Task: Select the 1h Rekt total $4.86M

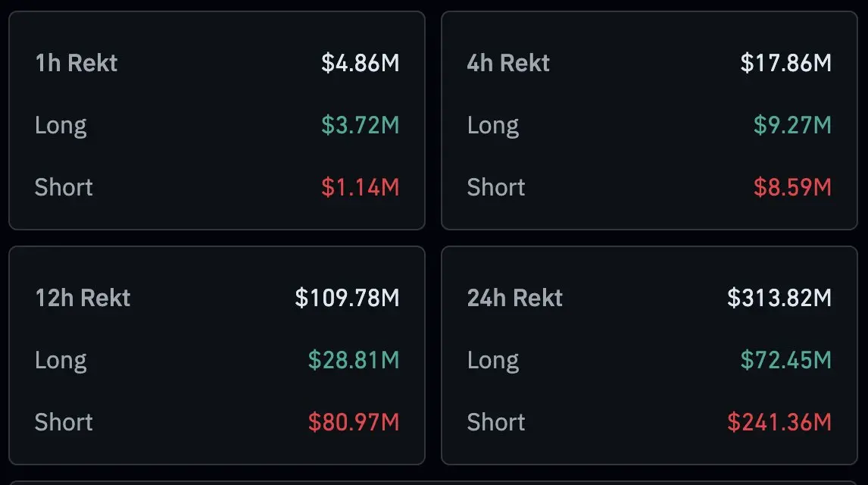Action: click(360, 63)
